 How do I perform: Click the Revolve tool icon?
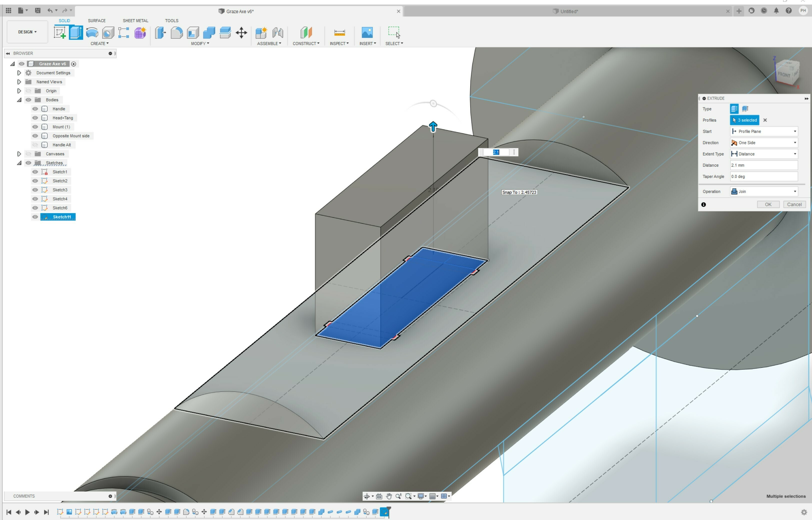click(92, 33)
